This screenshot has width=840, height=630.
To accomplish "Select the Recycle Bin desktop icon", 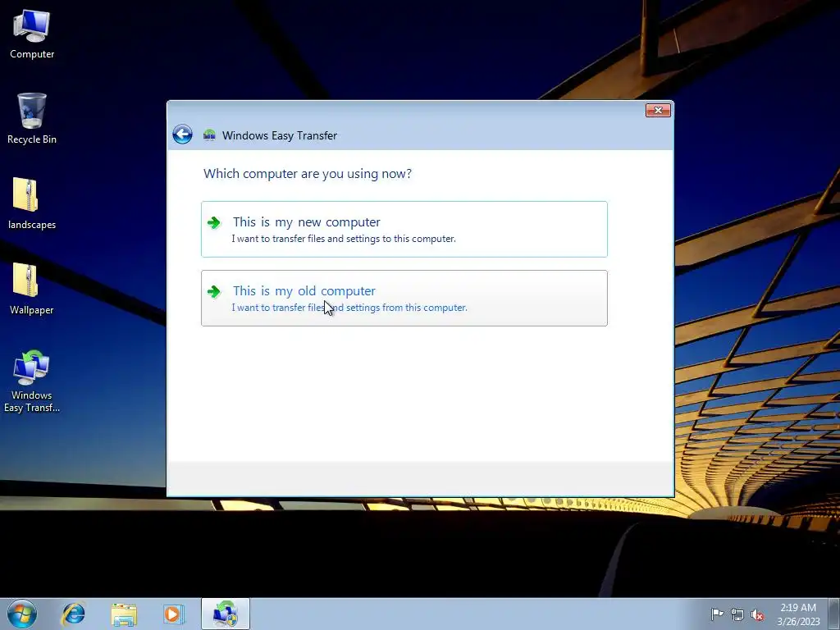I will (x=32, y=118).
